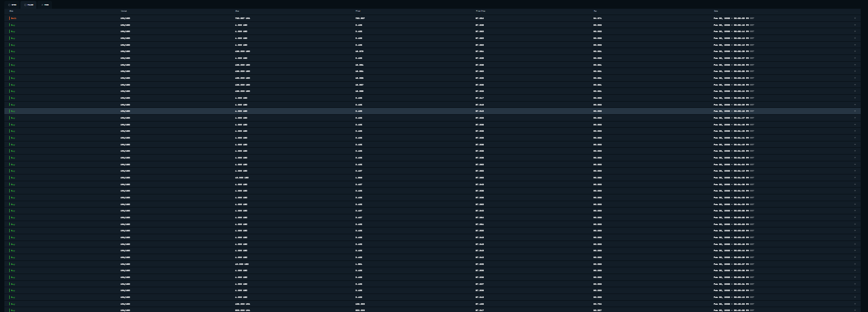Switch to the Open orders tab
The image size is (868, 312).
click(x=13, y=5)
